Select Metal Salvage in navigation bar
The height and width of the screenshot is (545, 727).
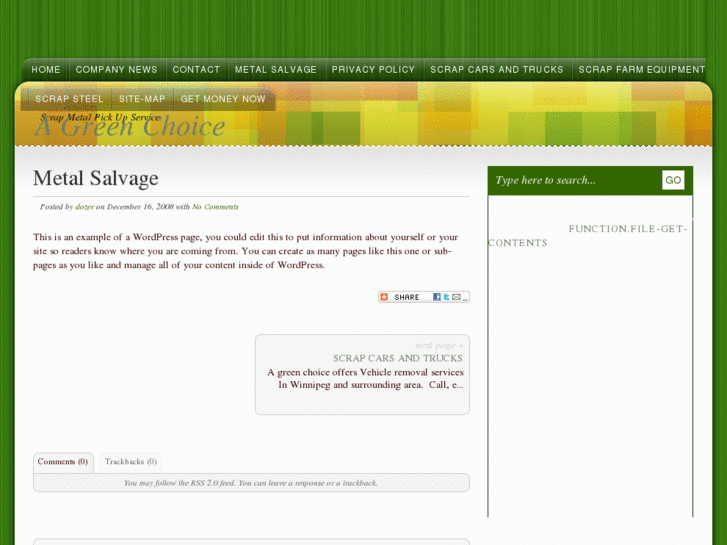coord(276,70)
